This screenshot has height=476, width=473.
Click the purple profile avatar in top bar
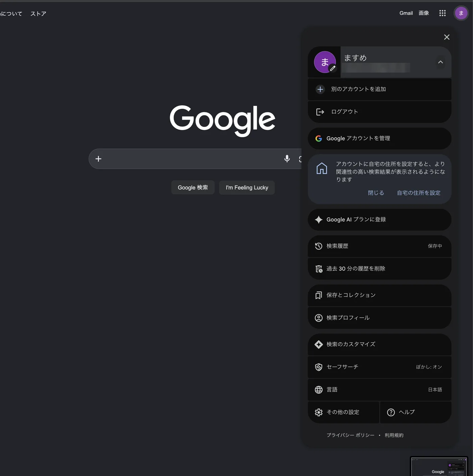click(461, 13)
